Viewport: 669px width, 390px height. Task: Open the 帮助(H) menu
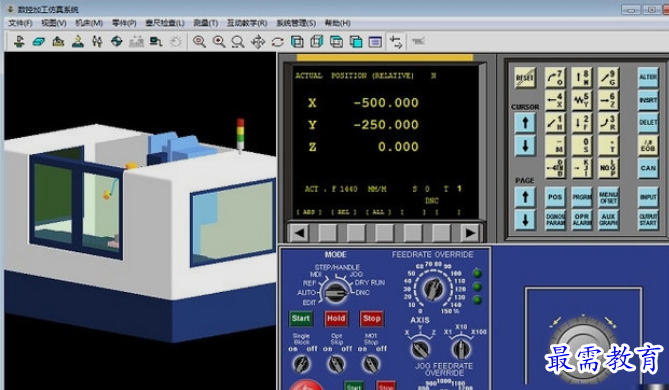(x=337, y=23)
